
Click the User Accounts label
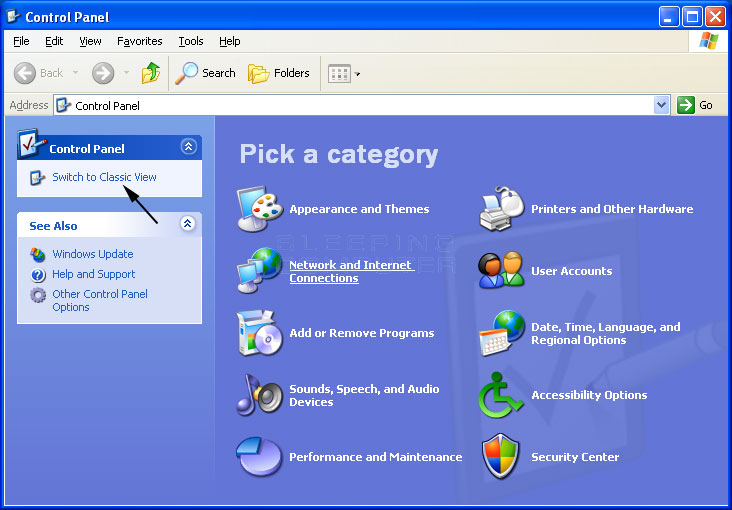tap(571, 271)
